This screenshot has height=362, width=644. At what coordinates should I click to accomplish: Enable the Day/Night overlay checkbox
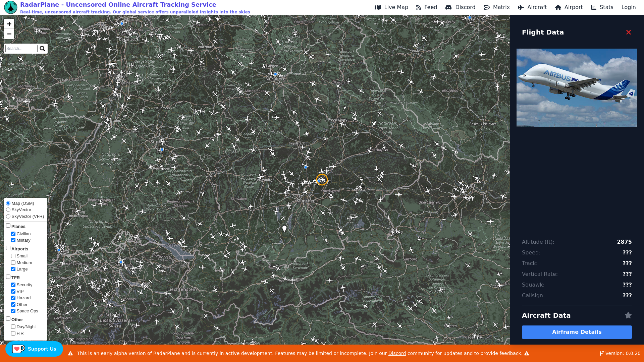[13, 327]
